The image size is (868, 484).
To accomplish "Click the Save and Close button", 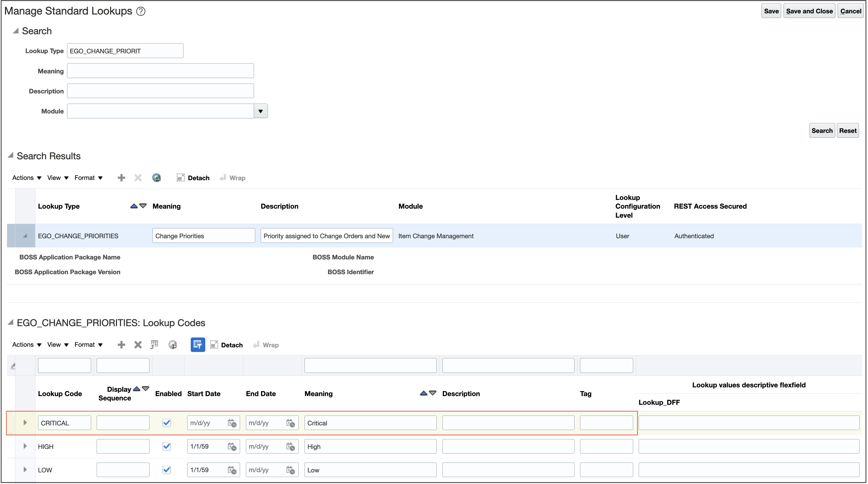I will [x=809, y=11].
